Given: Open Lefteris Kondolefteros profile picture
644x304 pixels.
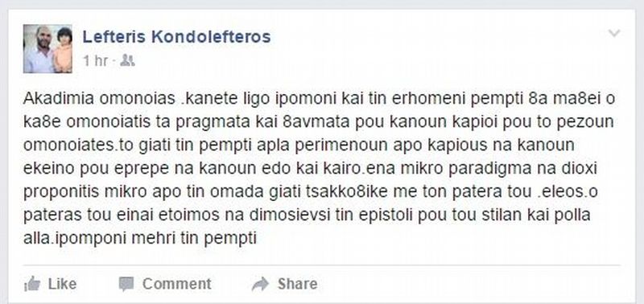Looking at the screenshot, I should pos(47,49).
